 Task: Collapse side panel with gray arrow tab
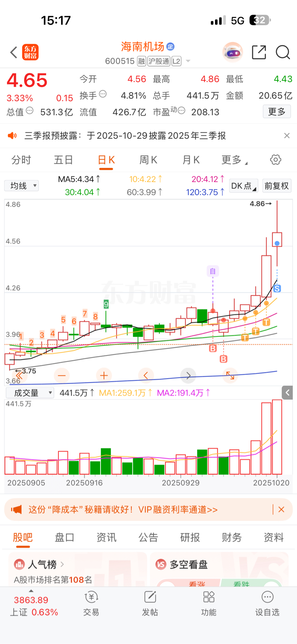pyautogui.click(x=287, y=393)
